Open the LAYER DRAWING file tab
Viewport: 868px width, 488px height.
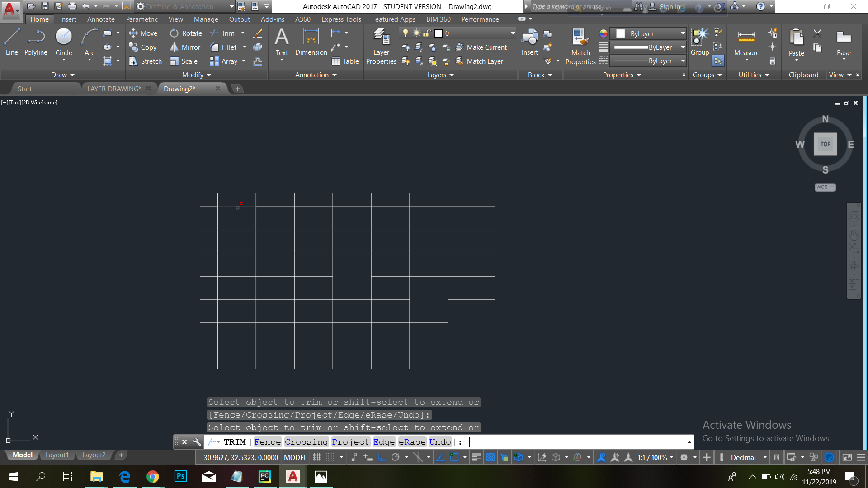click(x=114, y=89)
